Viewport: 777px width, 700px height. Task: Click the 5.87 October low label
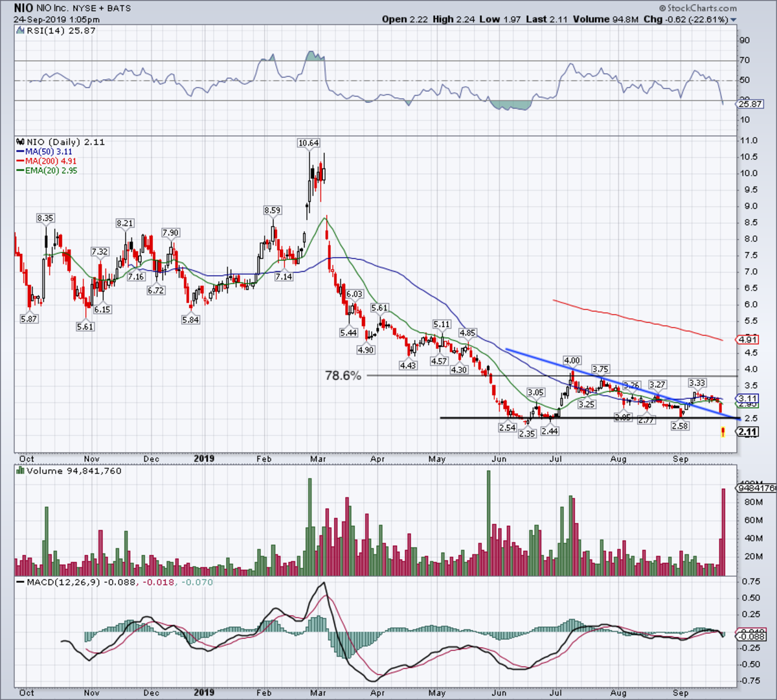click(29, 319)
